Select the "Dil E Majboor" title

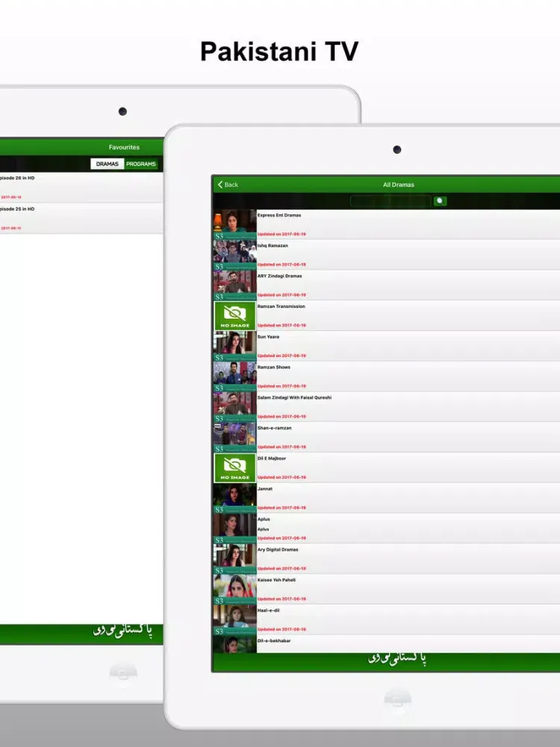pos(272,459)
